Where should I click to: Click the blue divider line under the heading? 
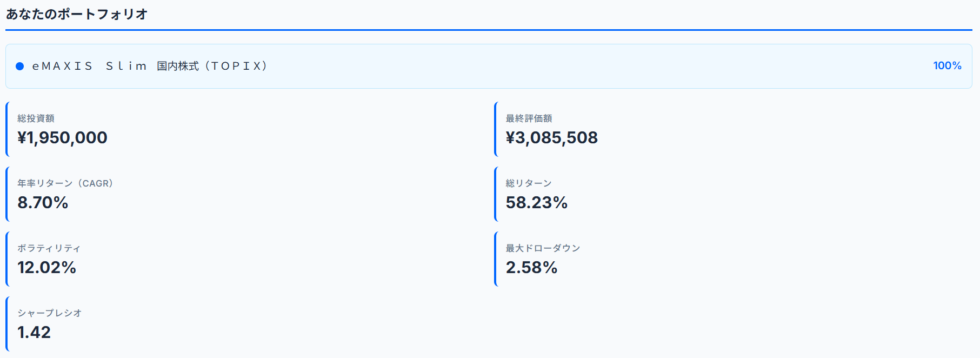tap(489, 30)
